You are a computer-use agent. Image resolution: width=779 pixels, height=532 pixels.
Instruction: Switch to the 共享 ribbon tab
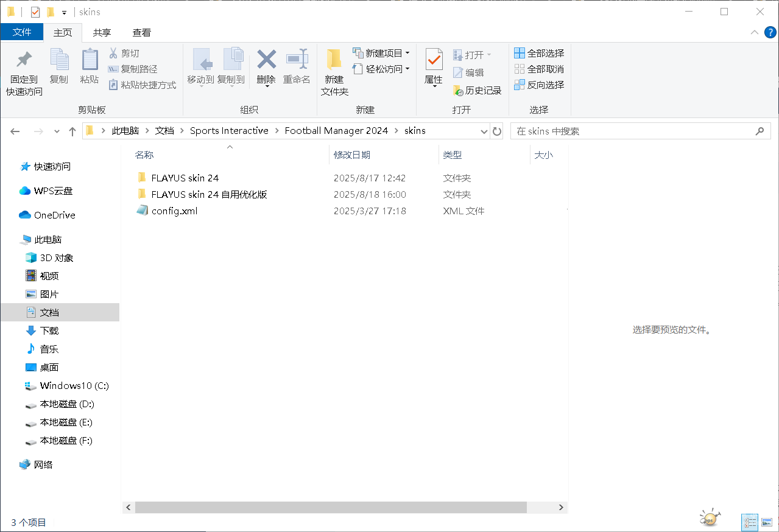coord(102,32)
